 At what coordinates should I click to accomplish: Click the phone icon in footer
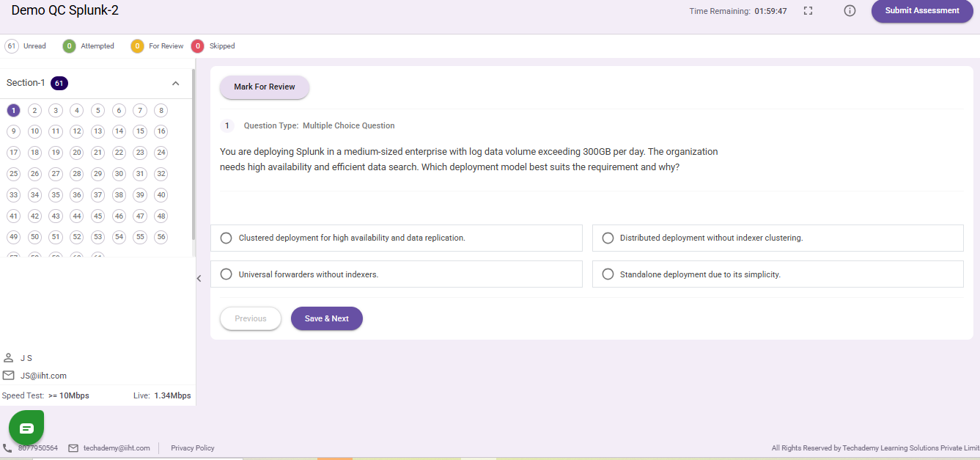point(7,448)
